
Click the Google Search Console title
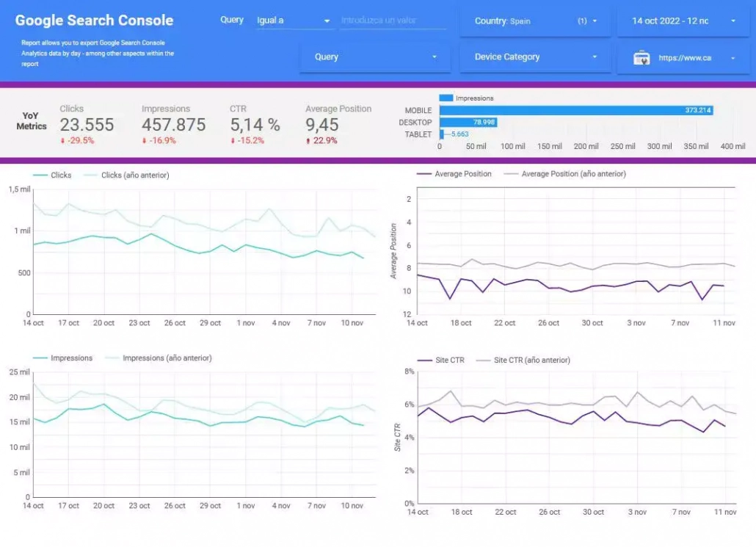click(x=94, y=21)
